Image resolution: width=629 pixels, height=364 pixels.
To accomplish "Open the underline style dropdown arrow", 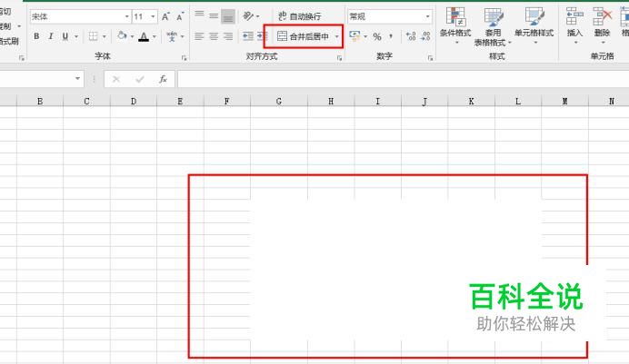I will [75, 37].
